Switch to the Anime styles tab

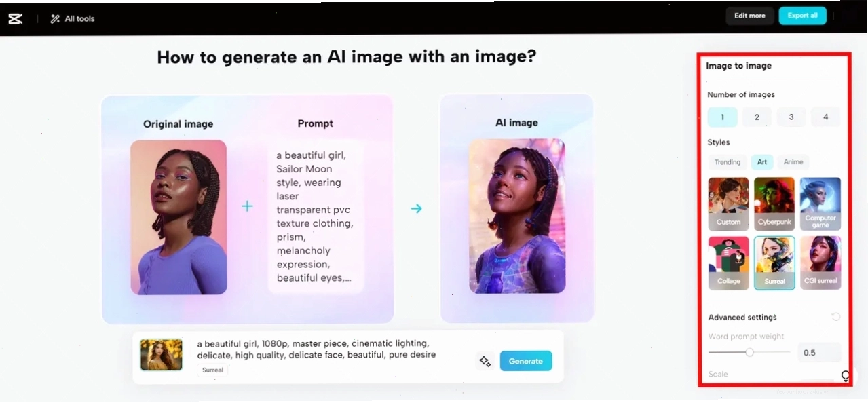click(x=793, y=162)
